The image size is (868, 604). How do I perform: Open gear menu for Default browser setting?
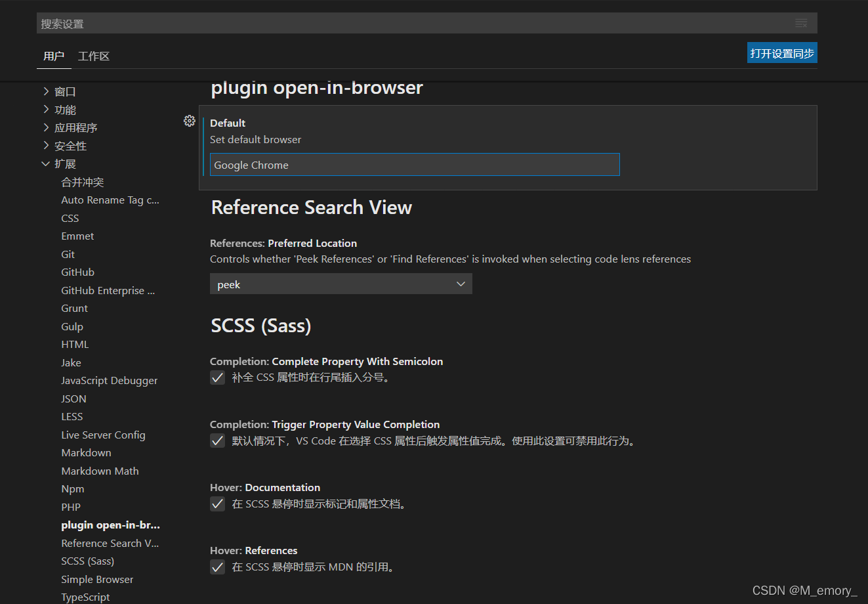click(x=190, y=121)
